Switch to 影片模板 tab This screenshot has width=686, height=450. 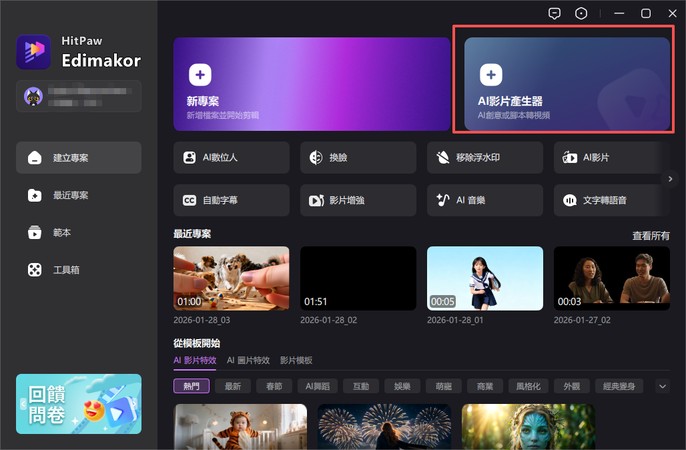click(x=296, y=360)
